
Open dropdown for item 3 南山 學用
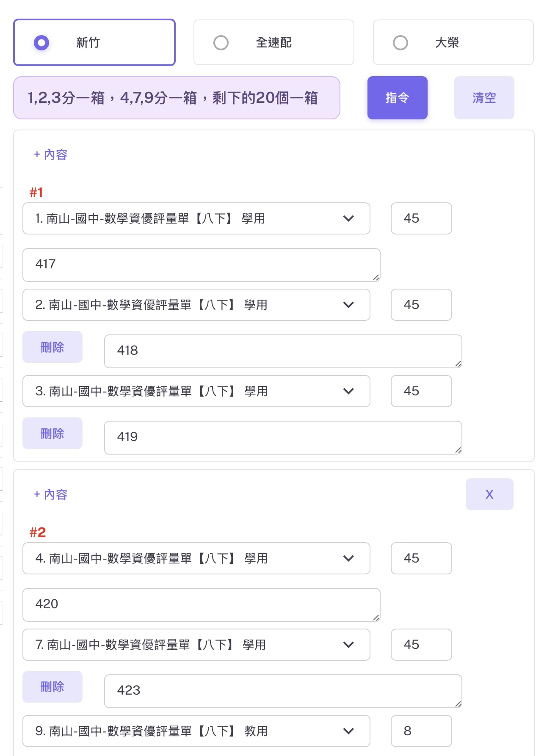coord(196,391)
